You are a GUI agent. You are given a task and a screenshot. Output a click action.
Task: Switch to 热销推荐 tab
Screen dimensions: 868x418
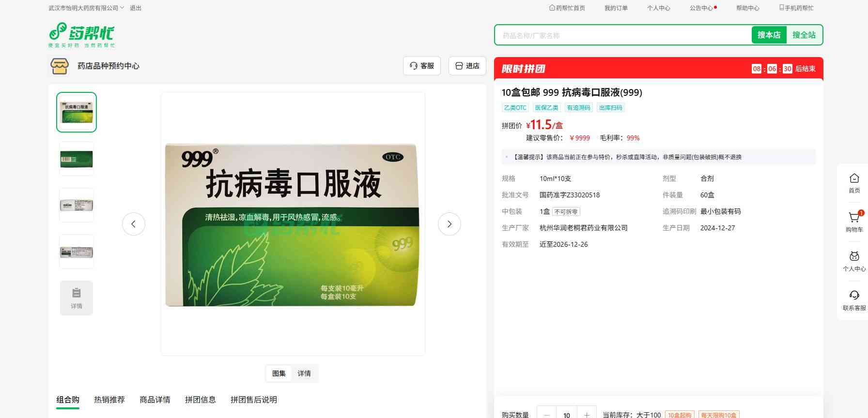point(109,400)
